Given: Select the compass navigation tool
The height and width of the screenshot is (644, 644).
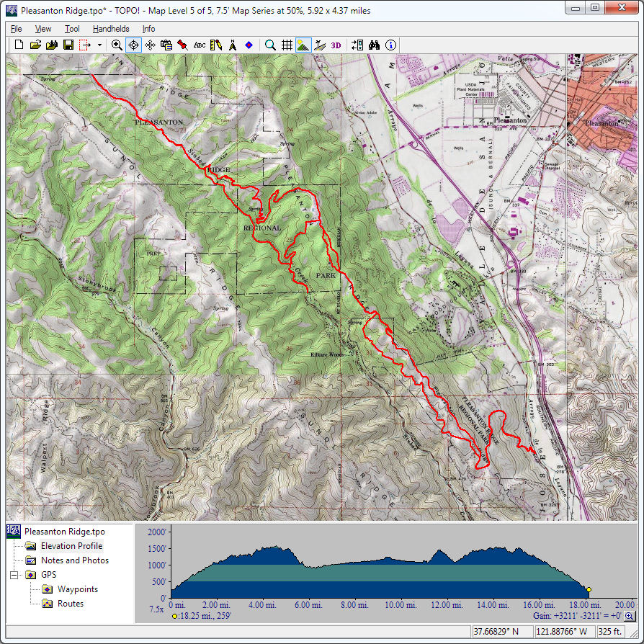Looking at the screenshot, I should pos(232,45).
